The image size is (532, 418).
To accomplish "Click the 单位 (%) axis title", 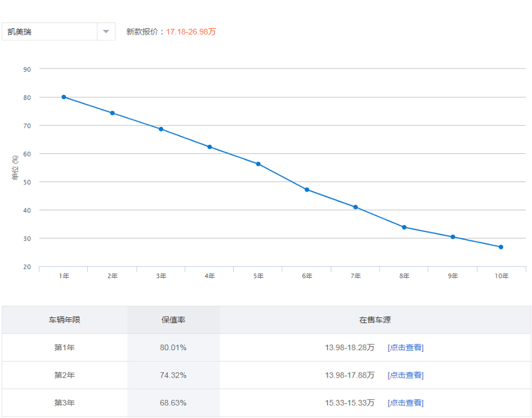I will (15, 167).
